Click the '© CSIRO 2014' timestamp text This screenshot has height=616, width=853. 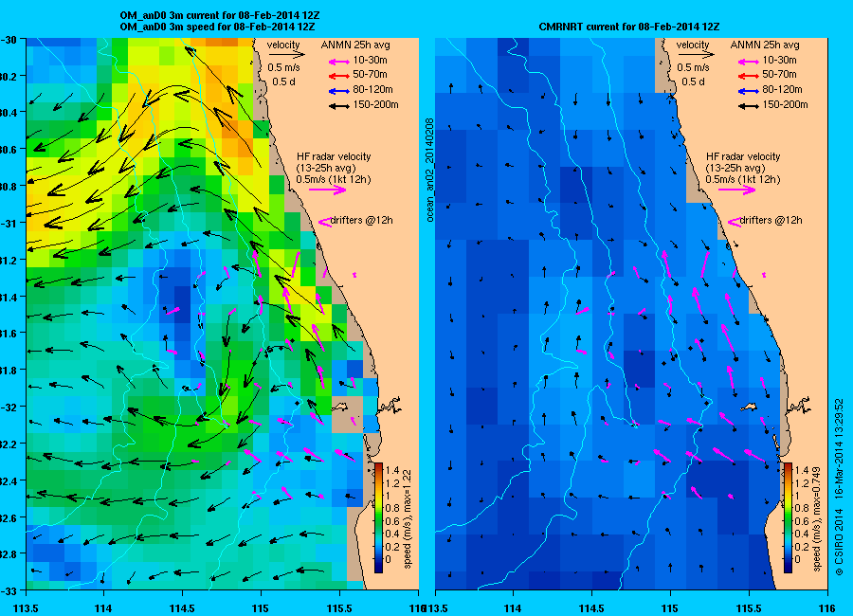pos(839,486)
